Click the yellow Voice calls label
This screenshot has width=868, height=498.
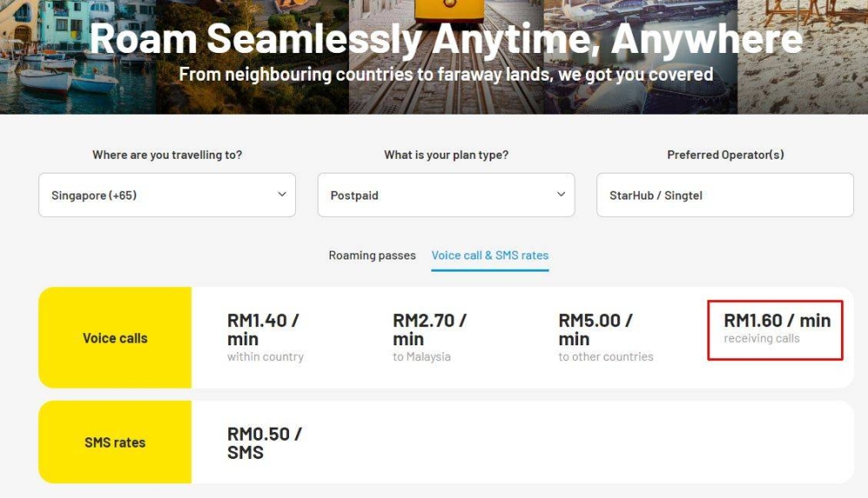tap(115, 337)
